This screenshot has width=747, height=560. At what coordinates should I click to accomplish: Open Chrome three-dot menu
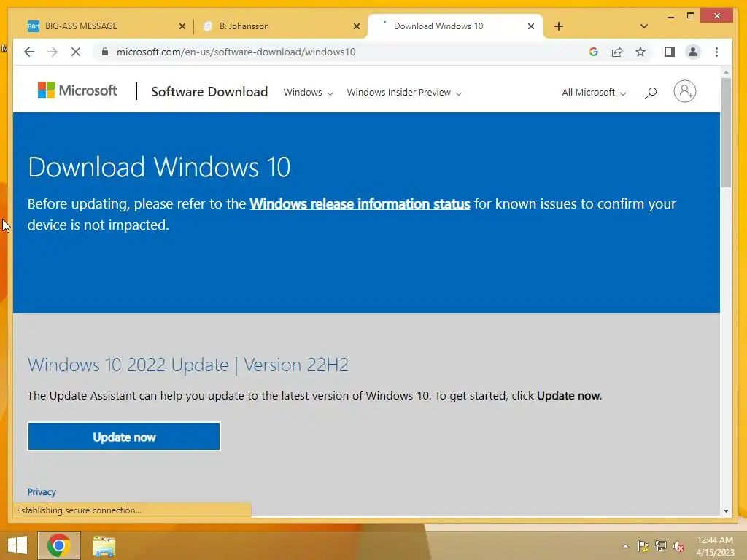pyautogui.click(x=716, y=52)
